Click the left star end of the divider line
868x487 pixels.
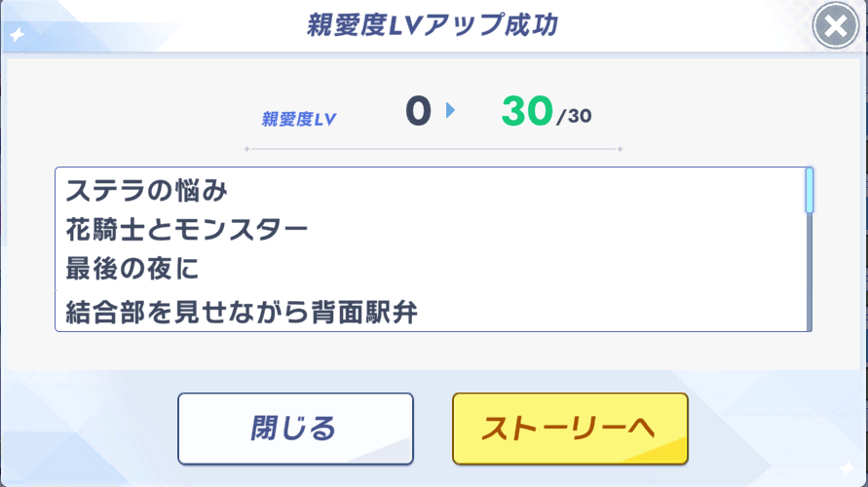(246, 149)
